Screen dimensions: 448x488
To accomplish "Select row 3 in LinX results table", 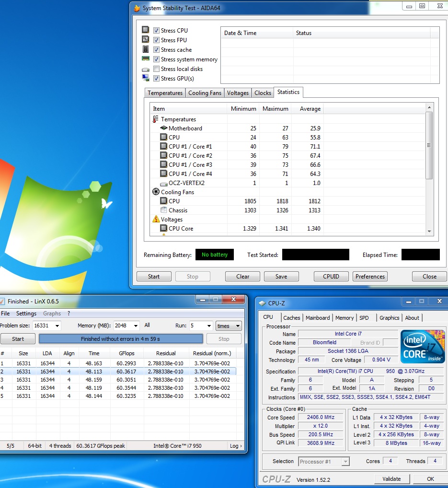I will 117,380.
